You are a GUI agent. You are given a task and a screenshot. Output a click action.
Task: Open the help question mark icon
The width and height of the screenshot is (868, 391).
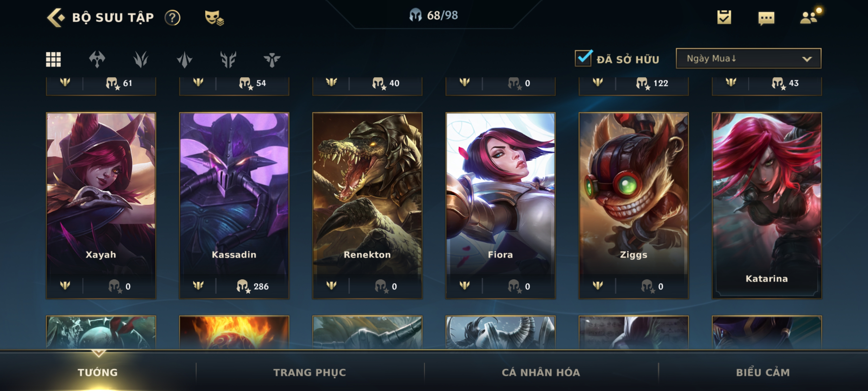[173, 18]
